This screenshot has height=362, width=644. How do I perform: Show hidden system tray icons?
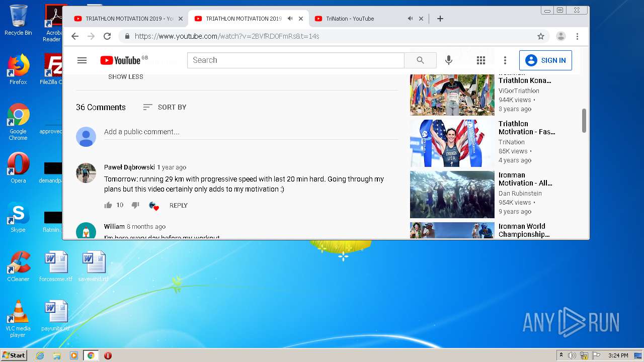tap(561, 355)
